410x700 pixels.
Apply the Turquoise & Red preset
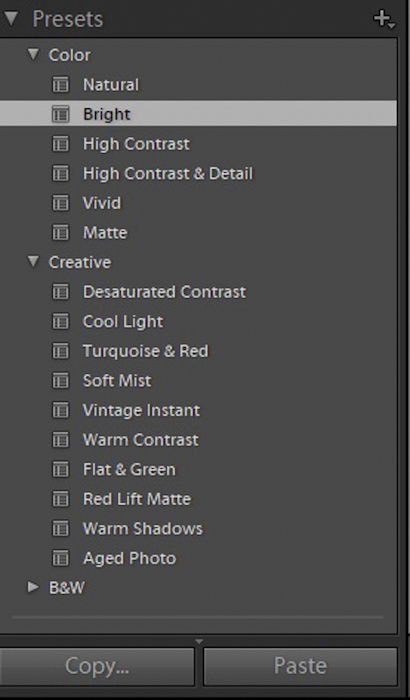coord(146,351)
